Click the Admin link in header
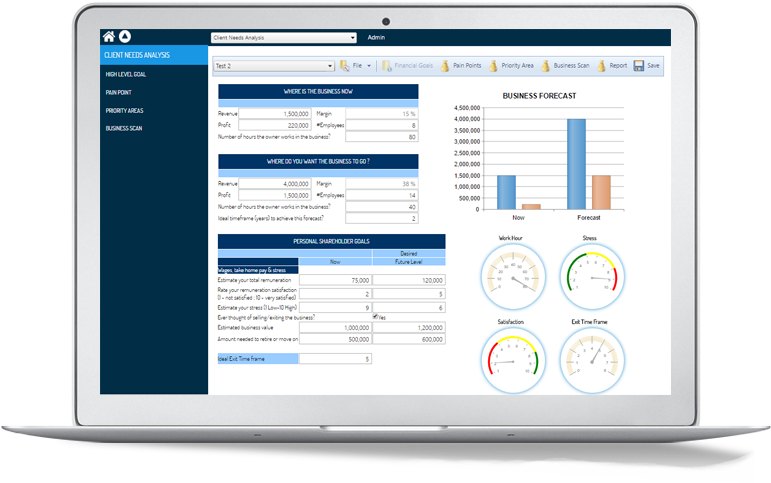 376,37
